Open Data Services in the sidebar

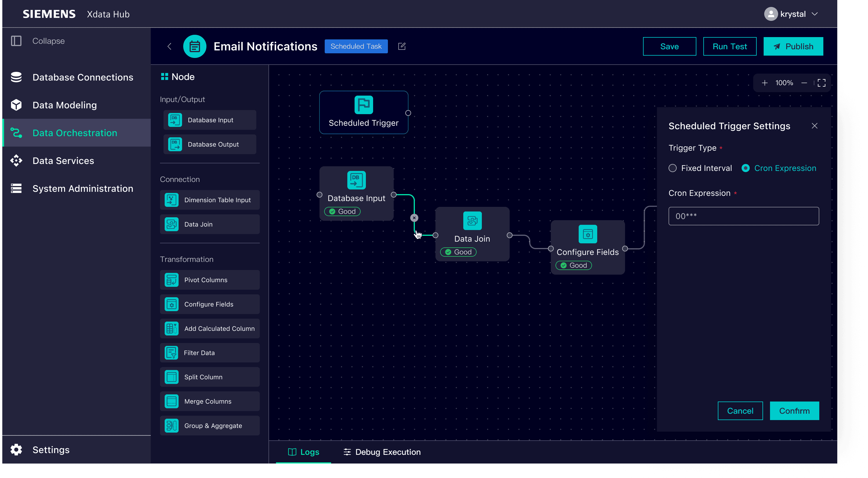[63, 160]
